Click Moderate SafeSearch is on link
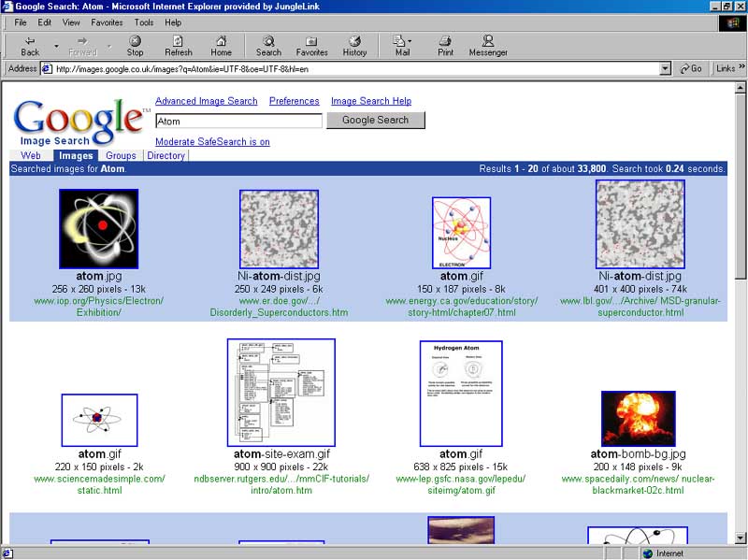Screen dimensions: 748x560 (212, 142)
